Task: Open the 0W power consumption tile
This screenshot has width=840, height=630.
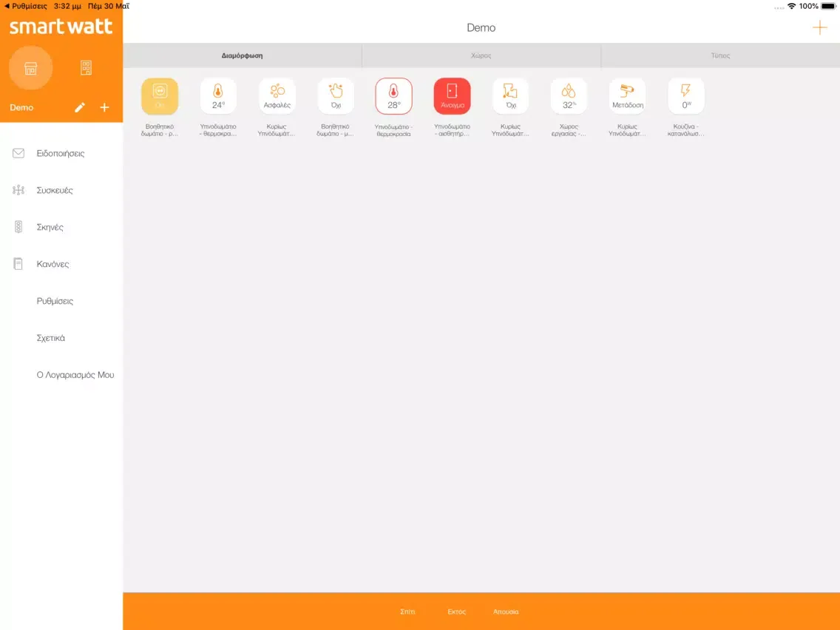Action: coord(686,96)
